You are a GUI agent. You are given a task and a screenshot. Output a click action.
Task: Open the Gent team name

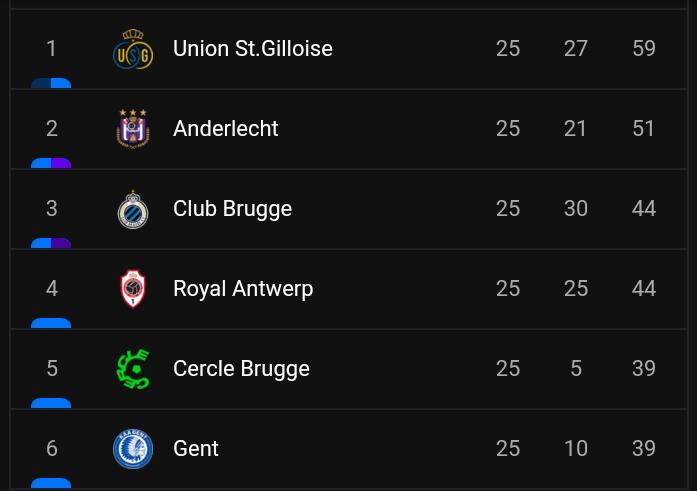[x=196, y=448]
